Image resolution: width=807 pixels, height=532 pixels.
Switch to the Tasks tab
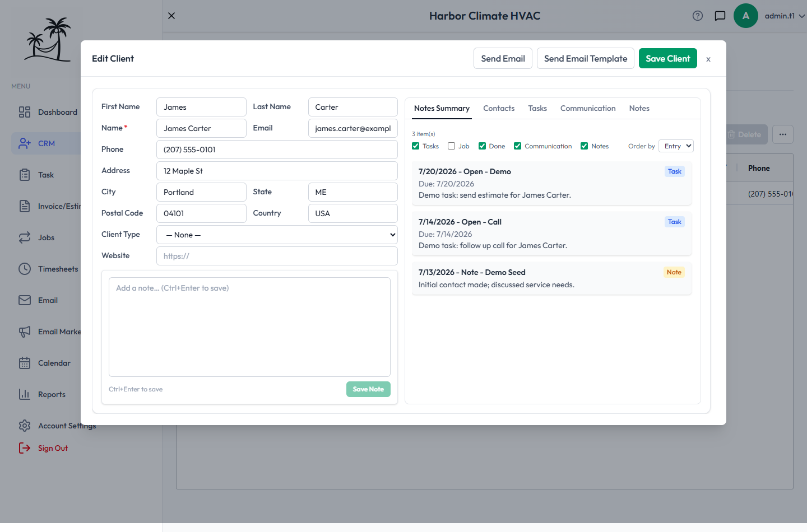(537, 108)
